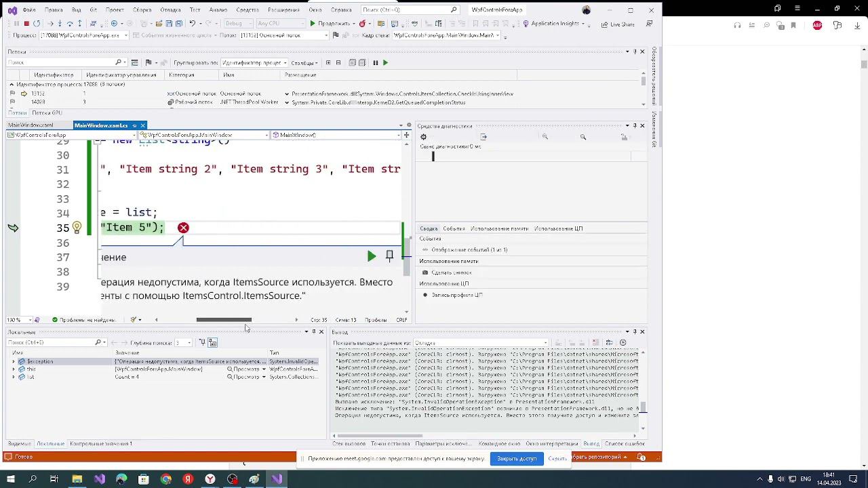868x488 pixels.
Task: Click the clear all Output icon
Action: coord(595,343)
